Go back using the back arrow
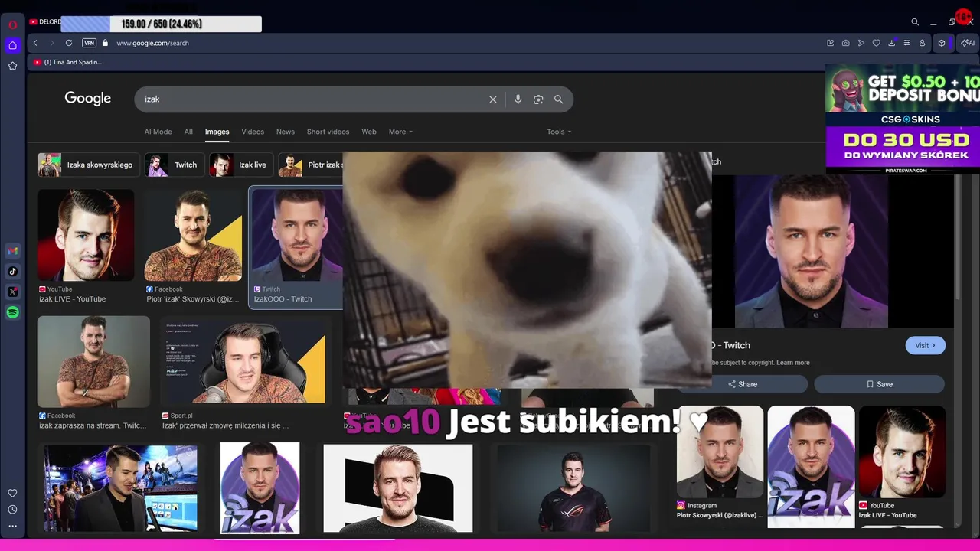Screen dimensions: 980x551 [35, 43]
